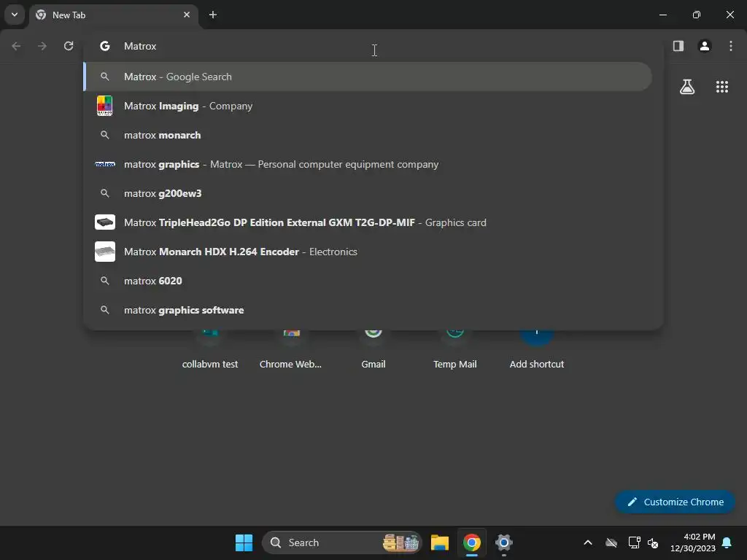Open the network display tray icon
The image size is (747, 560).
click(634, 542)
